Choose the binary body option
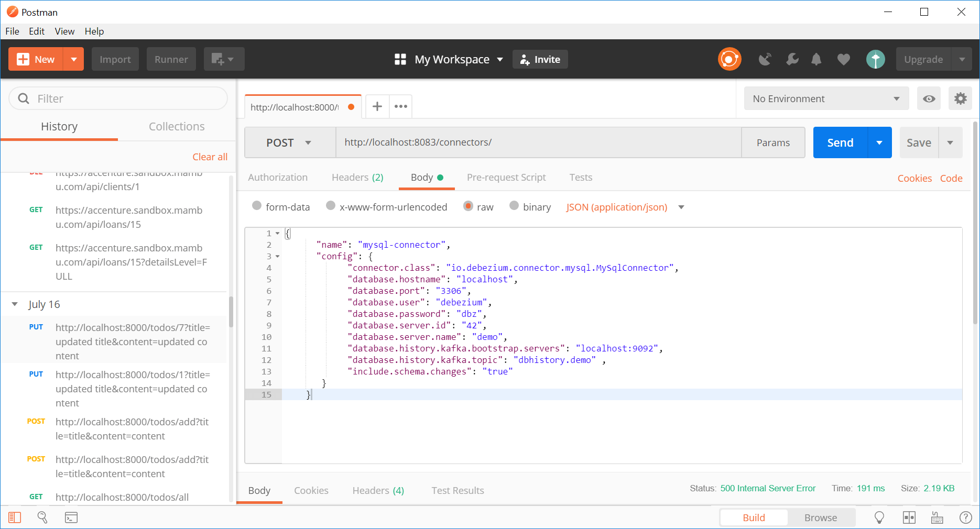Image resolution: width=980 pixels, height=529 pixels. [x=514, y=206]
